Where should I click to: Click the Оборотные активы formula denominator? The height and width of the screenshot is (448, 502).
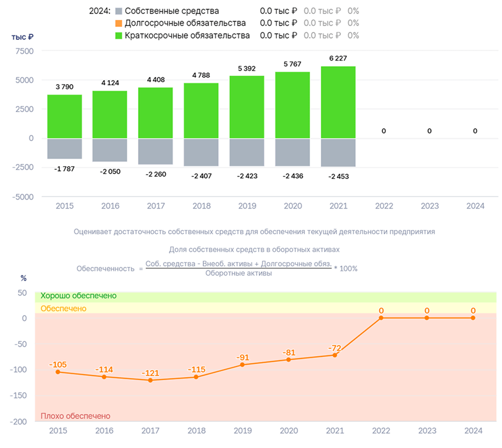coord(238,273)
